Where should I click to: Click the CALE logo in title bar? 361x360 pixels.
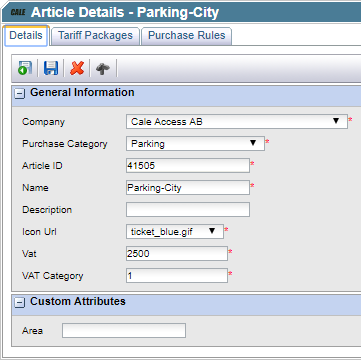click(18, 13)
